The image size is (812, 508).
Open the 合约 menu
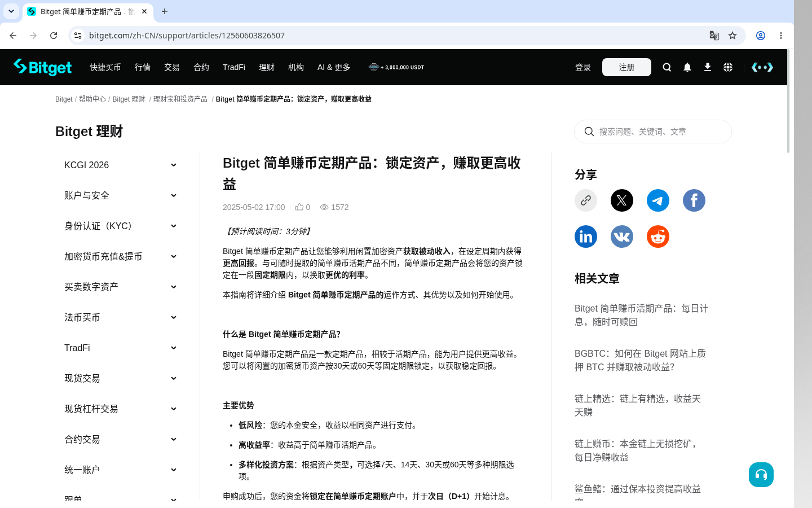(x=201, y=67)
